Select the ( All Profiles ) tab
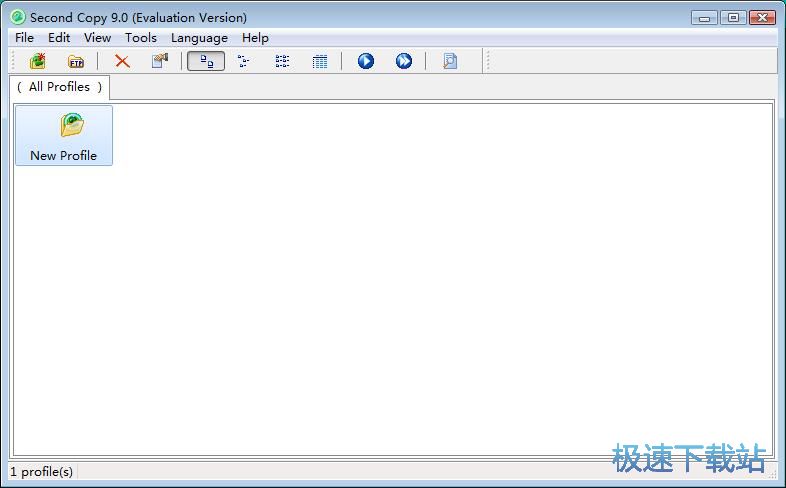The width and height of the screenshot is (786, 488). coord(60,87)
